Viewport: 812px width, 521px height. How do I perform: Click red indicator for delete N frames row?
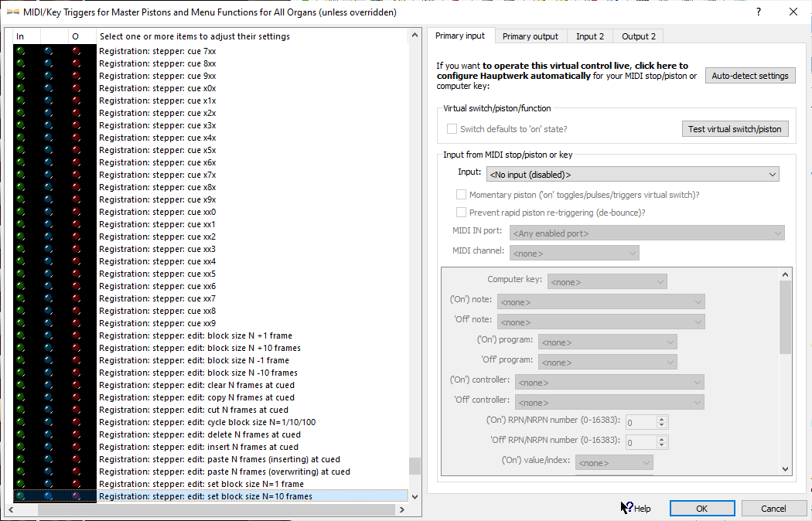coord(76,434)
